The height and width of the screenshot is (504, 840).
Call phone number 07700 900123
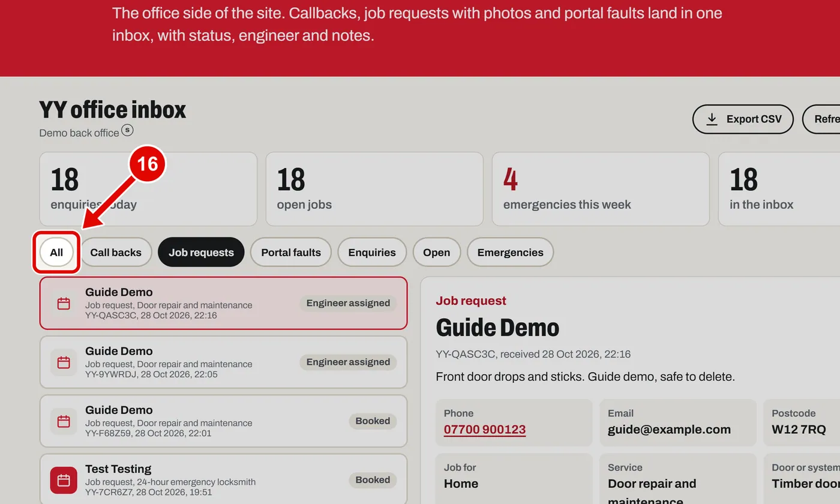[485, 430]
